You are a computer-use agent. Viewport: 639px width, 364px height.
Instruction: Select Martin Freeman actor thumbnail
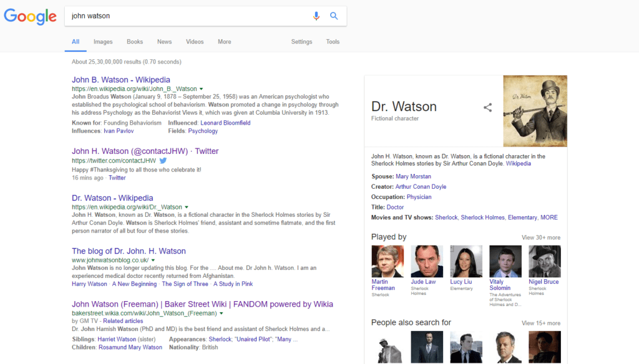click(388, 261)
